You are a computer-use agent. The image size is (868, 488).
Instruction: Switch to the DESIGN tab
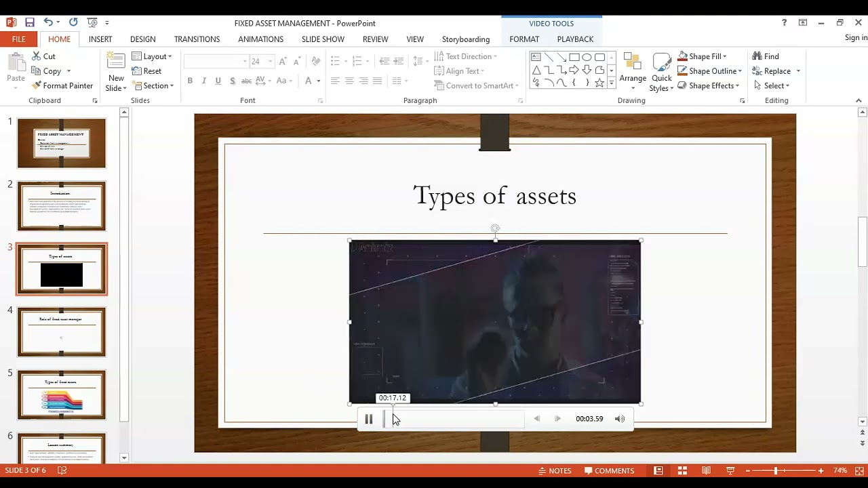[x=142, y=39]
